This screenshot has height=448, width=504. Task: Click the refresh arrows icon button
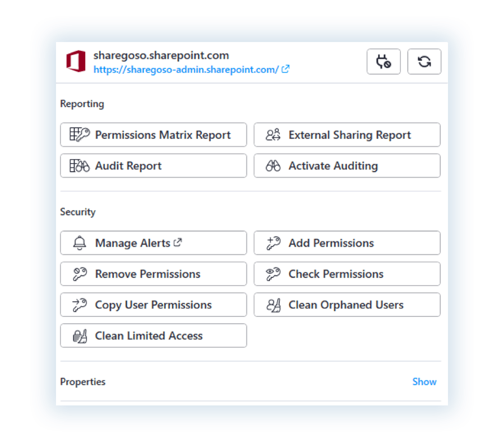pyautogui.click(x=424, y=62)
